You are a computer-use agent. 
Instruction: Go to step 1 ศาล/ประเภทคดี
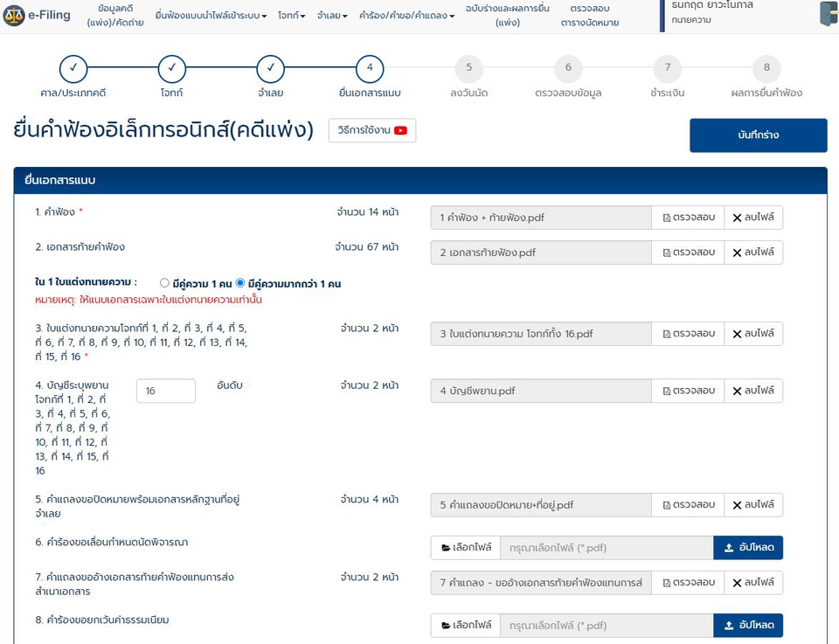(x=73, y=68)
